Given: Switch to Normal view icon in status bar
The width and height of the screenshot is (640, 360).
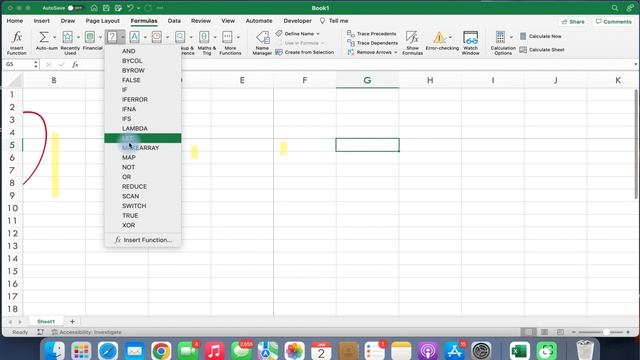Looking at the screenshot, I should tap(529, 332).
